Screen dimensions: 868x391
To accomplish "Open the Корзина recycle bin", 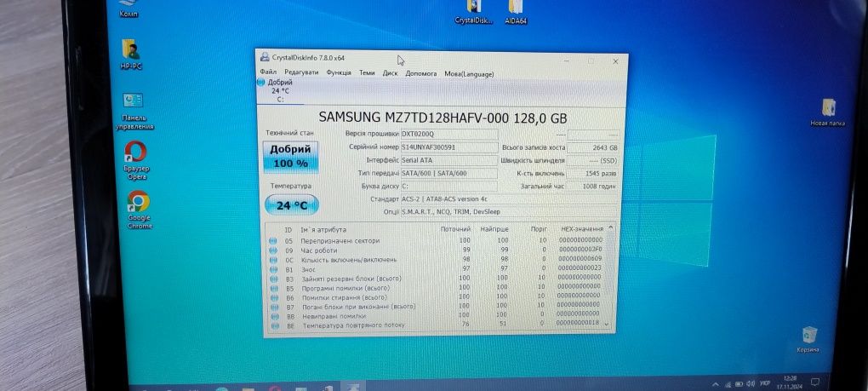I will (x=808, y=340).
